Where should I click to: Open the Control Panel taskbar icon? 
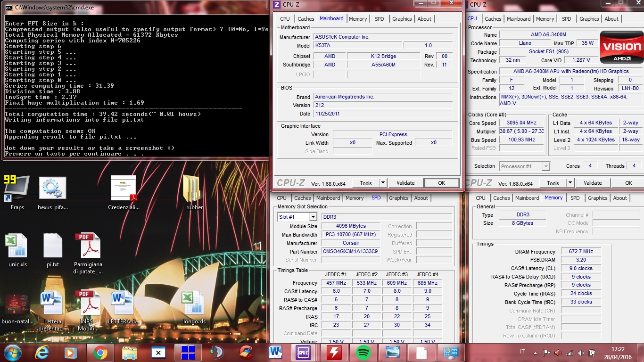point(450,352)
